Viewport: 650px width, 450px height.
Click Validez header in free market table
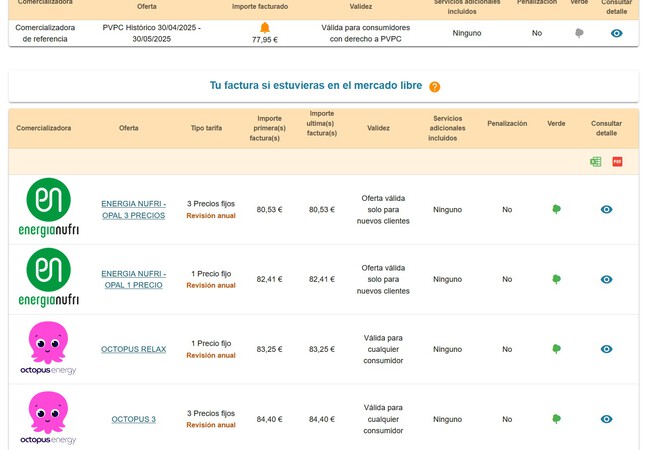click(x=378, y=128)
